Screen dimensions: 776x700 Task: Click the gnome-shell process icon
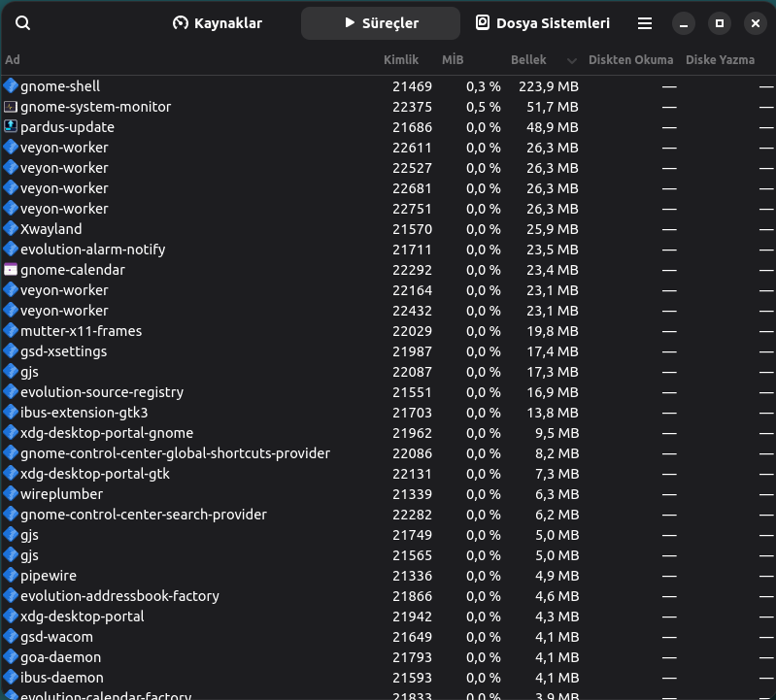tap(11, 86)
